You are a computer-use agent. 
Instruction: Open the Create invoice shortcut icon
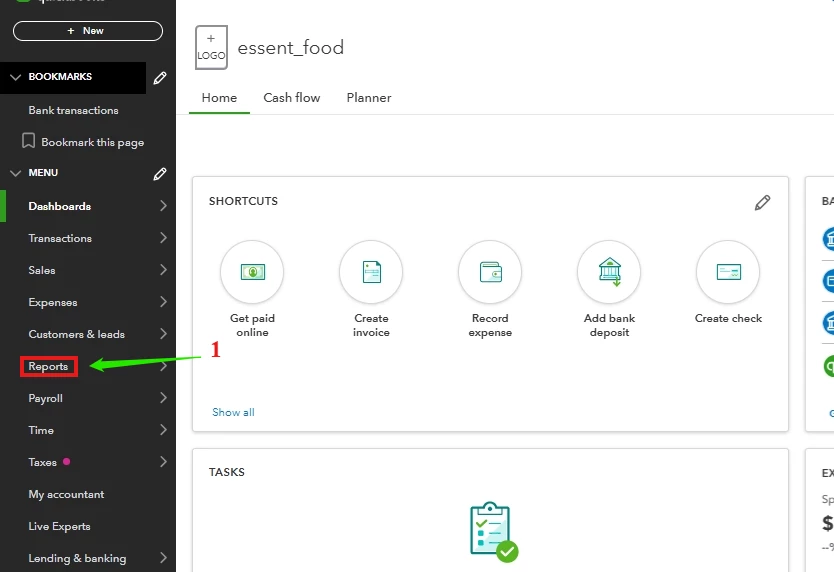tap(371, 272)
